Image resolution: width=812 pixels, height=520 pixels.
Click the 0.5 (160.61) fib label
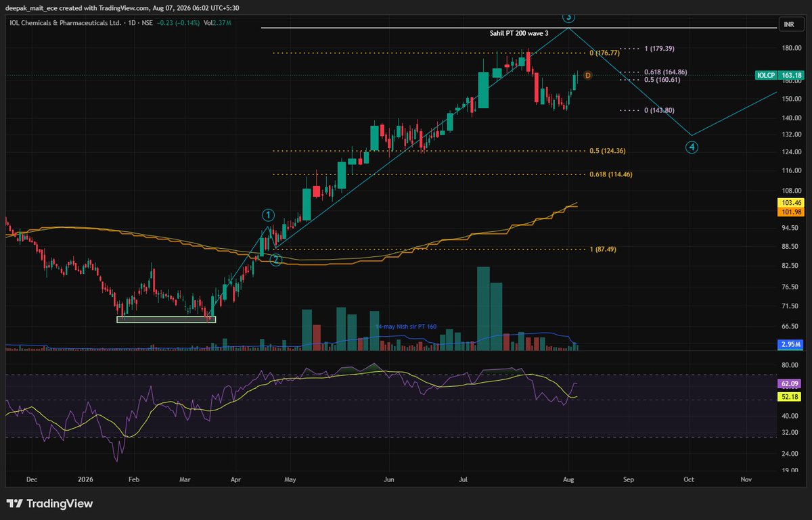[662, 80]
